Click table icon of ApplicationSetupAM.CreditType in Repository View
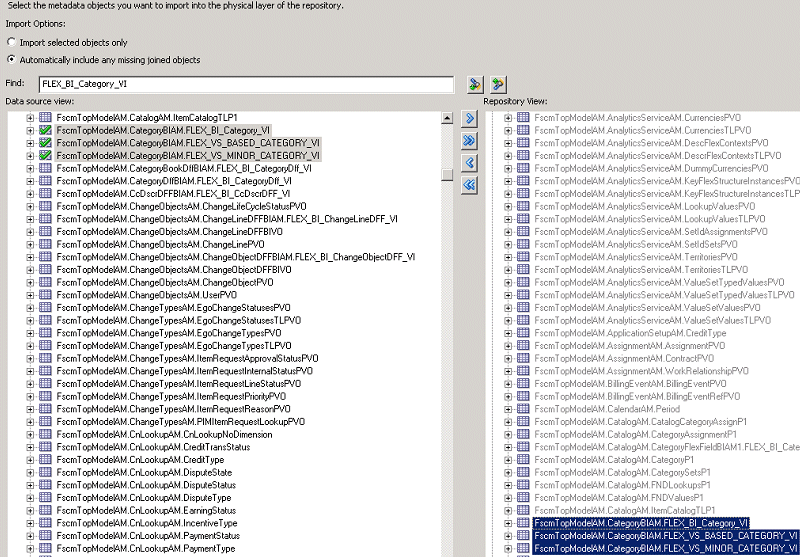This screenshot has width=800, height=557. (523, 333)
